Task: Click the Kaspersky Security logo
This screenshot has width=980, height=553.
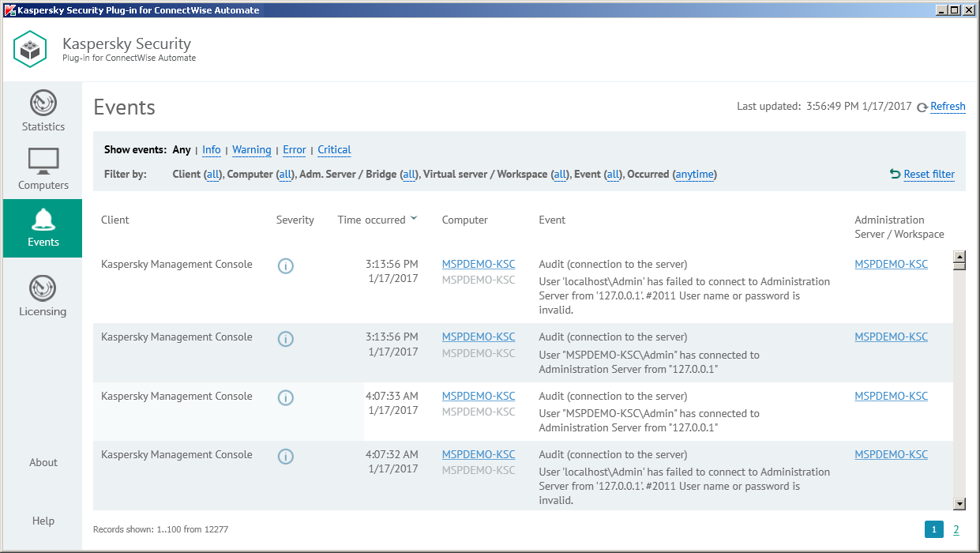Action: (30, 49)
